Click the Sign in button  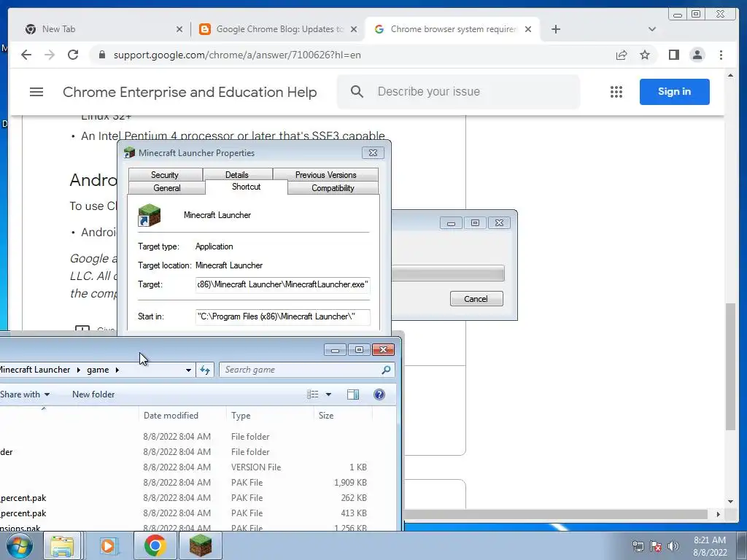click(x=674, y=91)
